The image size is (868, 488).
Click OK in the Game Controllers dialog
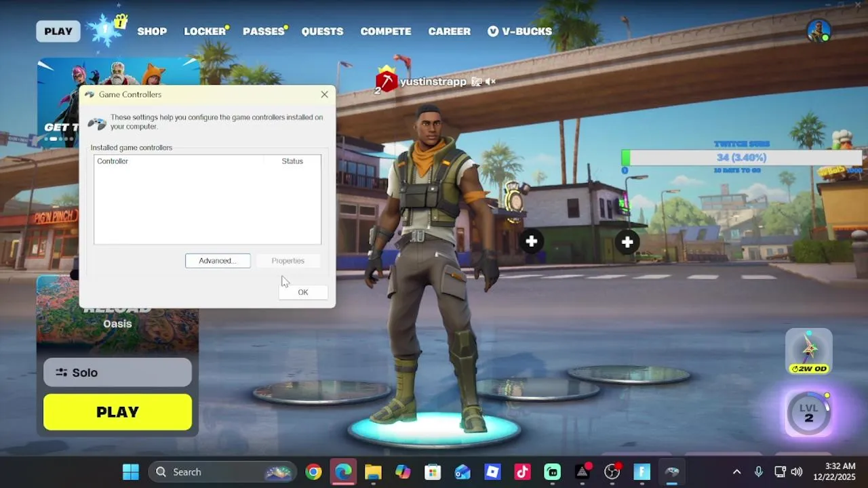point(303,292)
